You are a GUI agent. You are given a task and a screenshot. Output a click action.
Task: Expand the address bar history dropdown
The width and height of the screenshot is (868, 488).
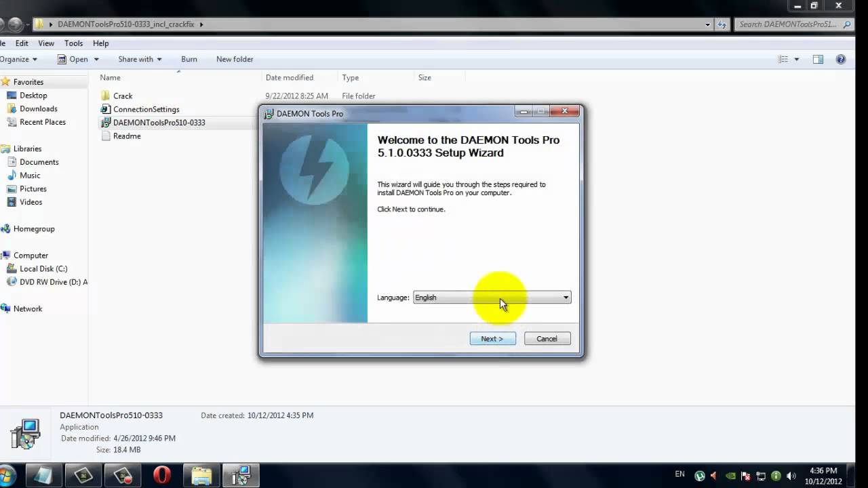(x=707, y=24)
